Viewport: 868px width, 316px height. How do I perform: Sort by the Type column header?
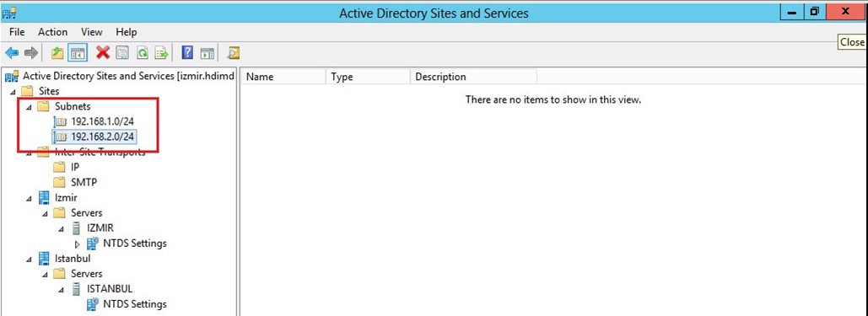[368, 77]
